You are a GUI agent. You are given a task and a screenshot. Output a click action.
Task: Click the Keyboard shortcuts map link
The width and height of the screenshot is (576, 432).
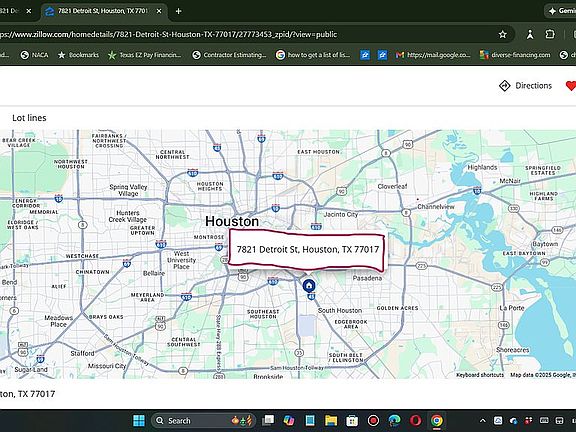click(x=480, y=375)
